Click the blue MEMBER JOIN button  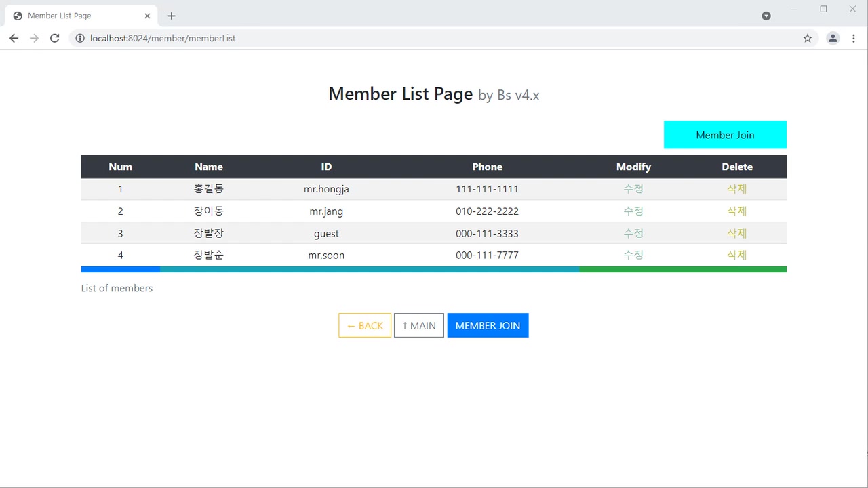click(488, 325)
